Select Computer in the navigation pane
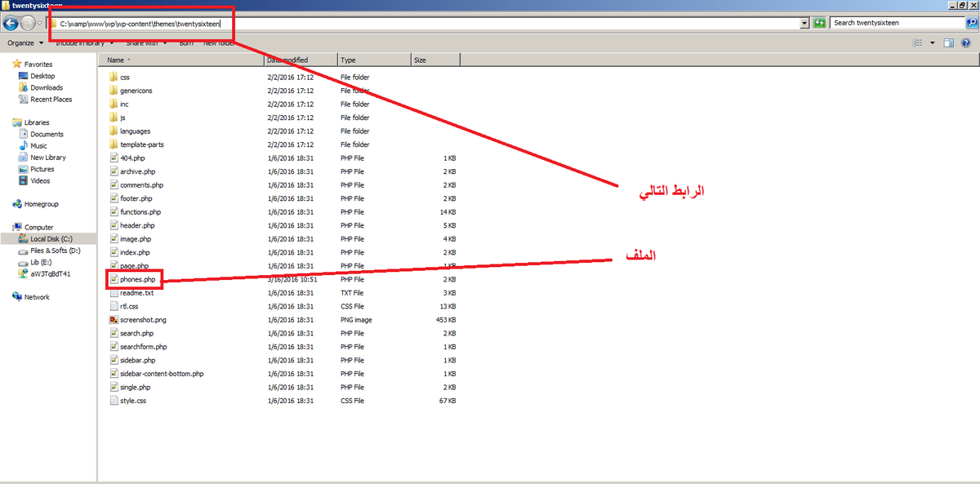980x484 pixels. click(x=38, y=227)
